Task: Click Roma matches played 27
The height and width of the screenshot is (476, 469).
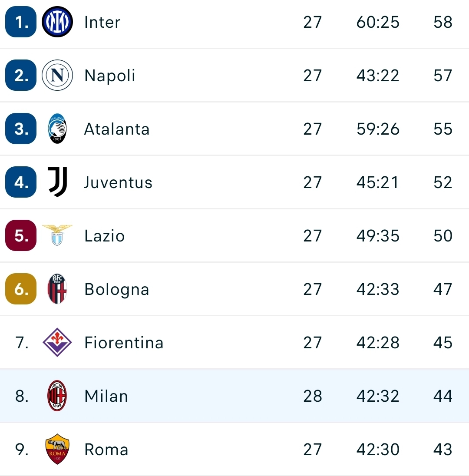Action: [x=312, y=450]
